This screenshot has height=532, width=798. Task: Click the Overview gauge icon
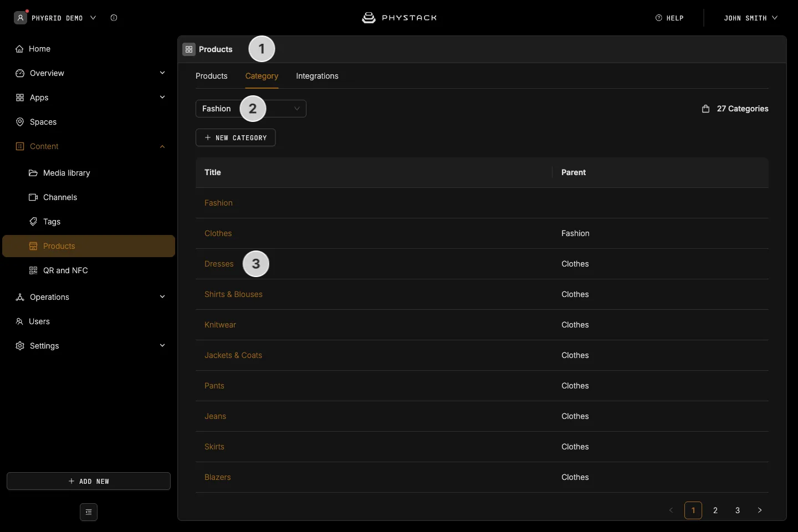point(20,73)
